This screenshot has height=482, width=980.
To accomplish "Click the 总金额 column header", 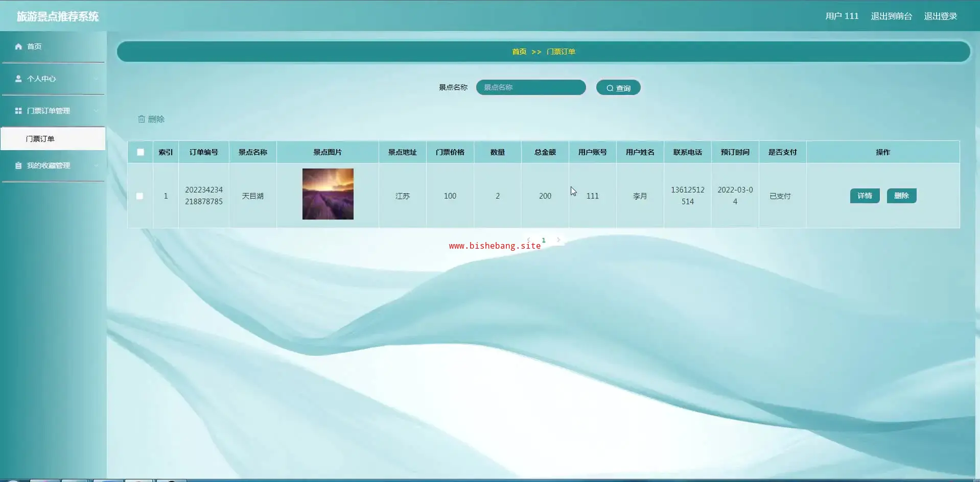I will [545, 152].
